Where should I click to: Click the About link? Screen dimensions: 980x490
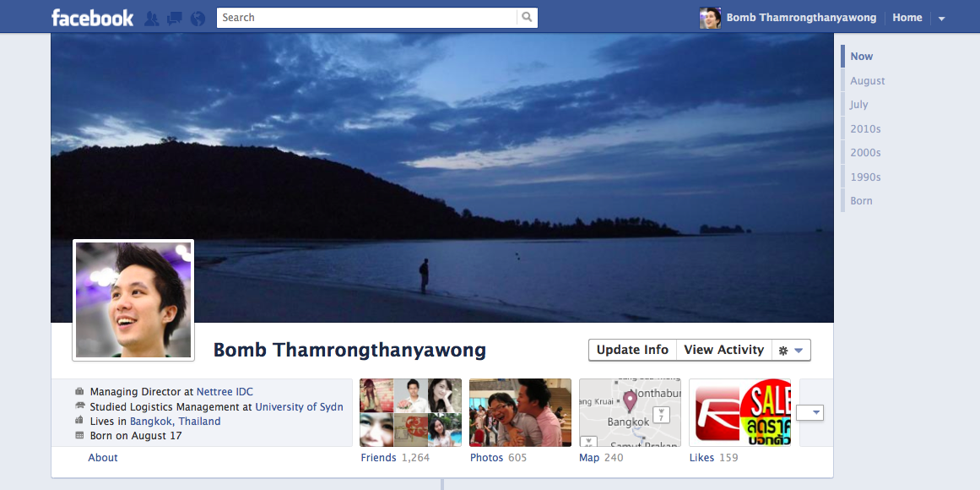click(102, 457)
